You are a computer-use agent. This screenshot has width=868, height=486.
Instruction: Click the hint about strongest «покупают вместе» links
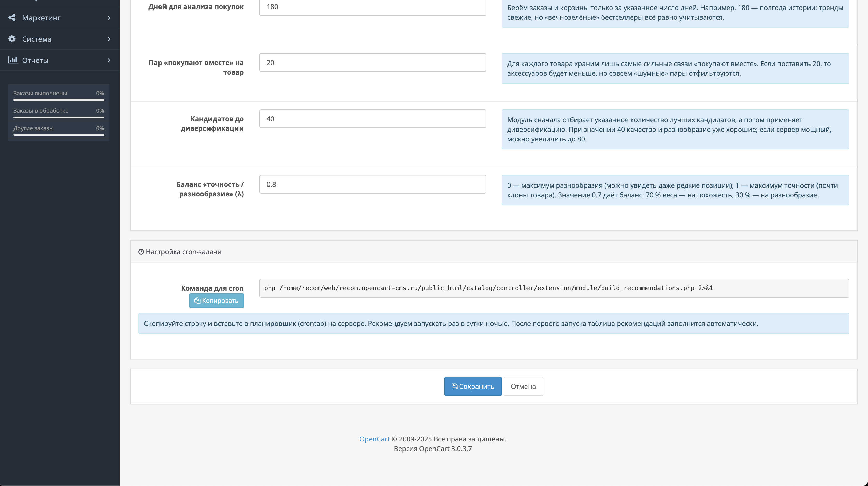tap(675, 68)
